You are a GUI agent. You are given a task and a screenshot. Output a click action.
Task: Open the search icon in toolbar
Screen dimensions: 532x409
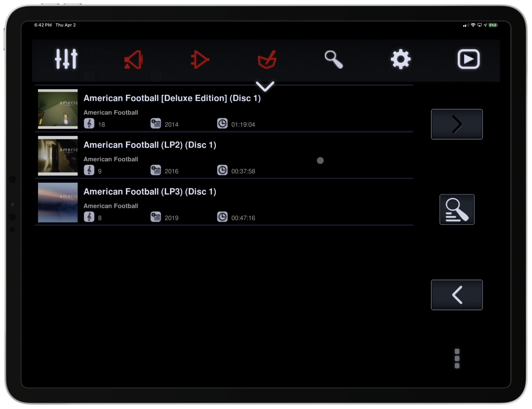pos(333,58)
